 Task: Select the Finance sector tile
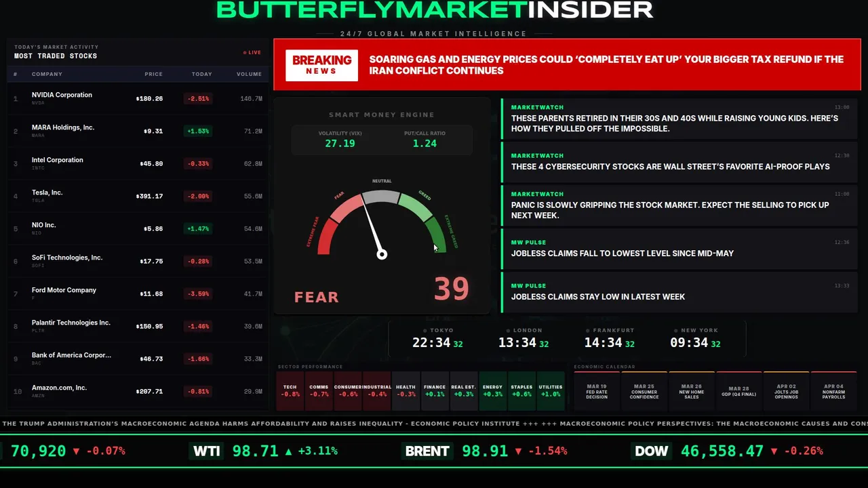tap(435, 391)
